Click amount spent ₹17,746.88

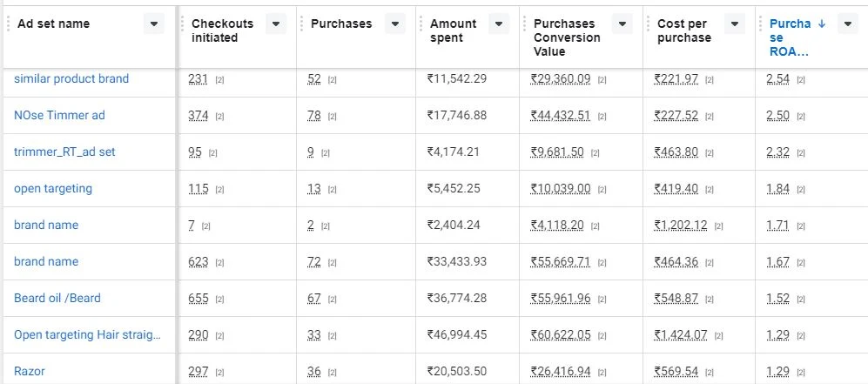[x=457, y=115]
